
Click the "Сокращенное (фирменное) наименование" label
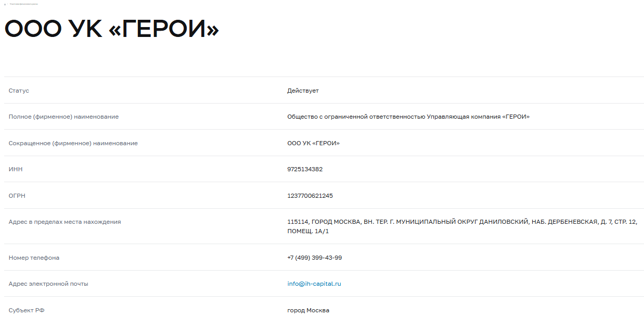(73, 143)
